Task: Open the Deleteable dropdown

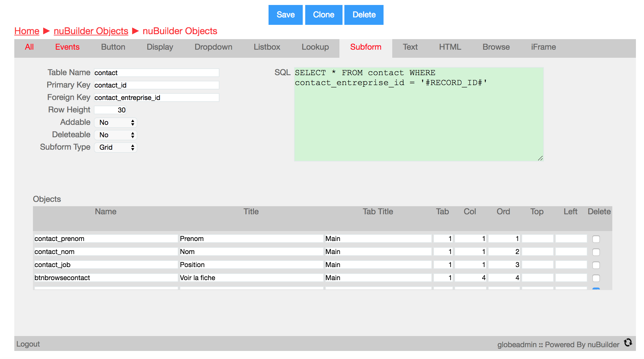Action: click(116, 135)
